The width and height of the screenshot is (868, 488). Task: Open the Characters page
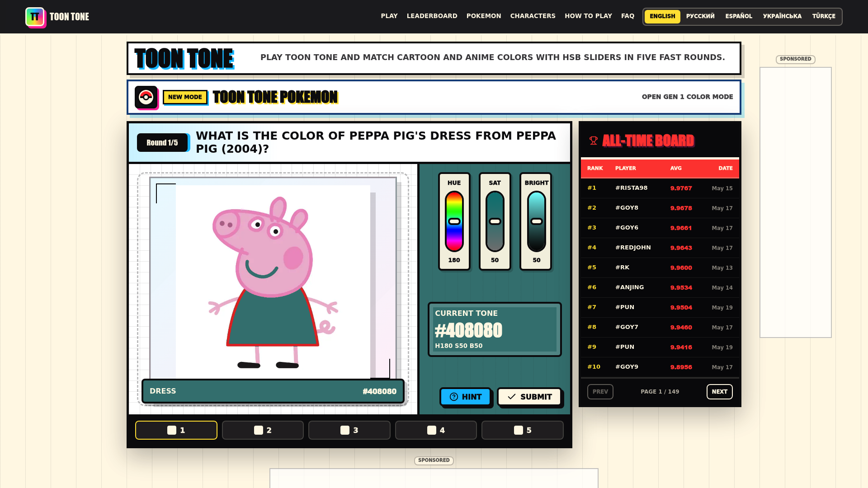point(533,16)
